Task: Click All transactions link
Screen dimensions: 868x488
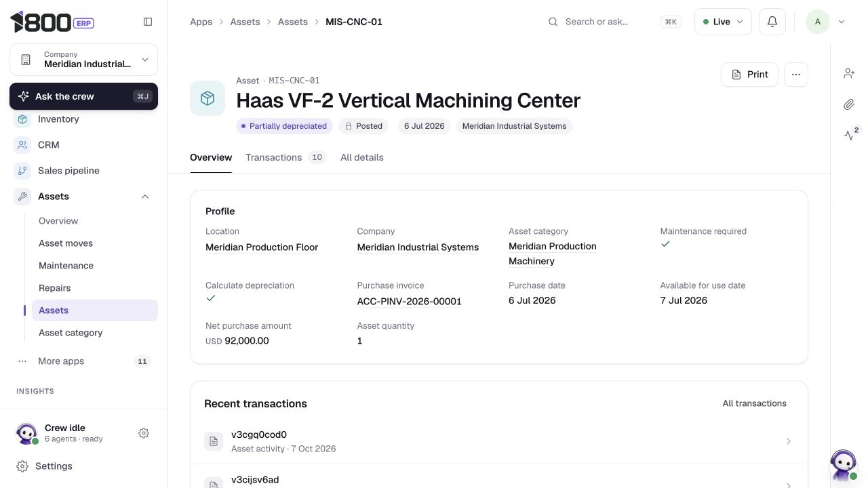Action: tap(755, 403)
